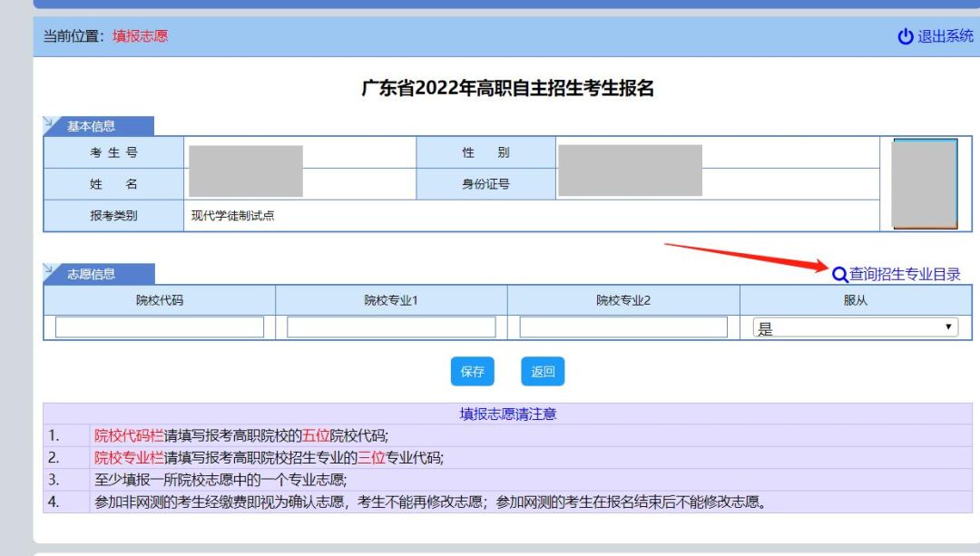Viewport: 980px width, 556px height.
Task: Click the 服从 column header
Action: pyautogui.click(x=855, y=300)
